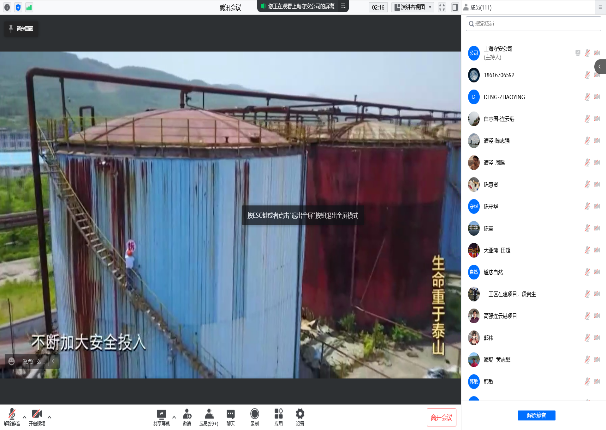Open the Apps icon in the toolbar

[277, 413]
